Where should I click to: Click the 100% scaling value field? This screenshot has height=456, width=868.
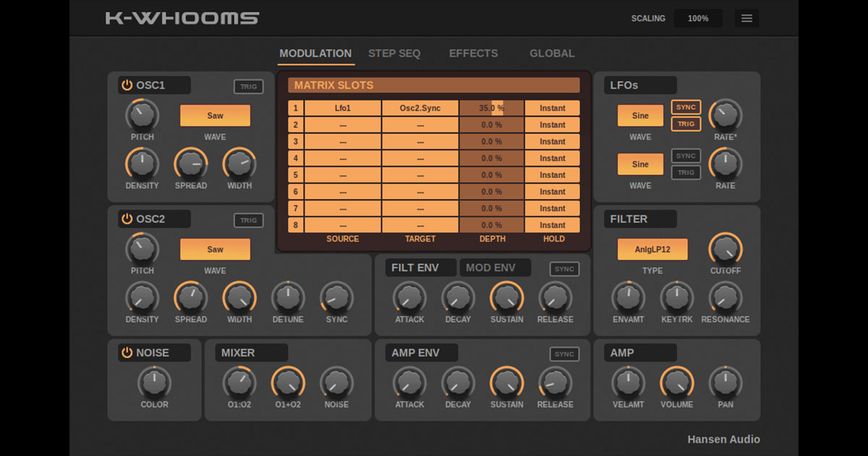click(697, 18)
